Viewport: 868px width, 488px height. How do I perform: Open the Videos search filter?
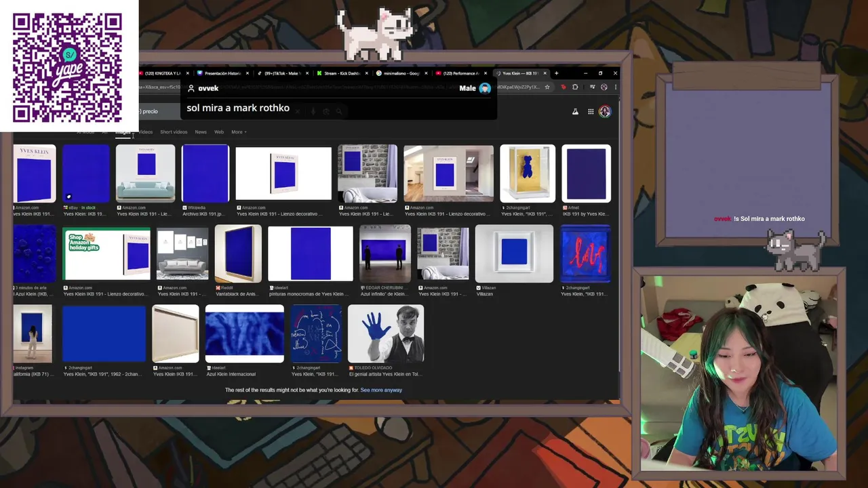click(x=145, y=132)
